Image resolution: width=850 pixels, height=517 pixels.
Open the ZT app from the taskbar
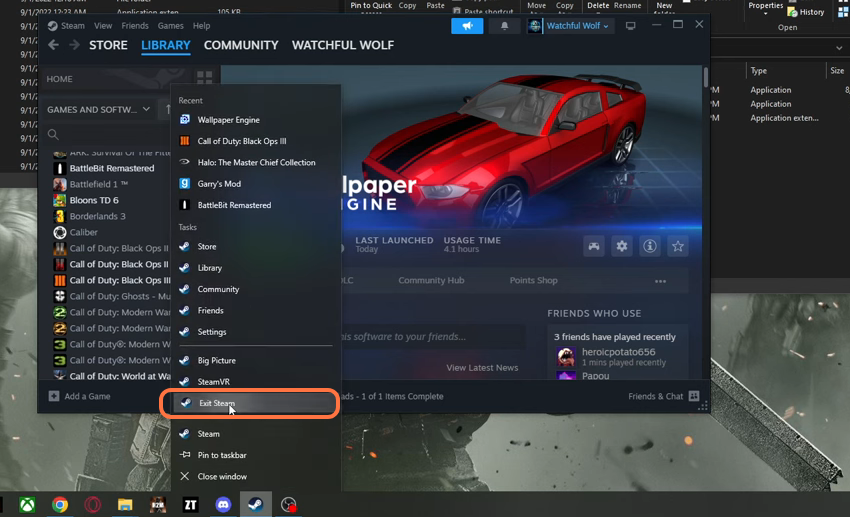[x=190, y=505]
